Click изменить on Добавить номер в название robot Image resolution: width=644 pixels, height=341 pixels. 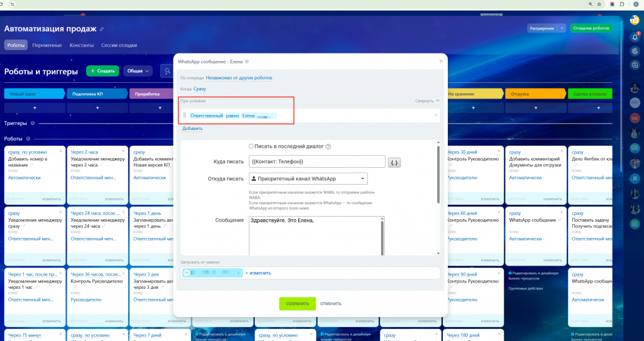click(x=52, y=199)
